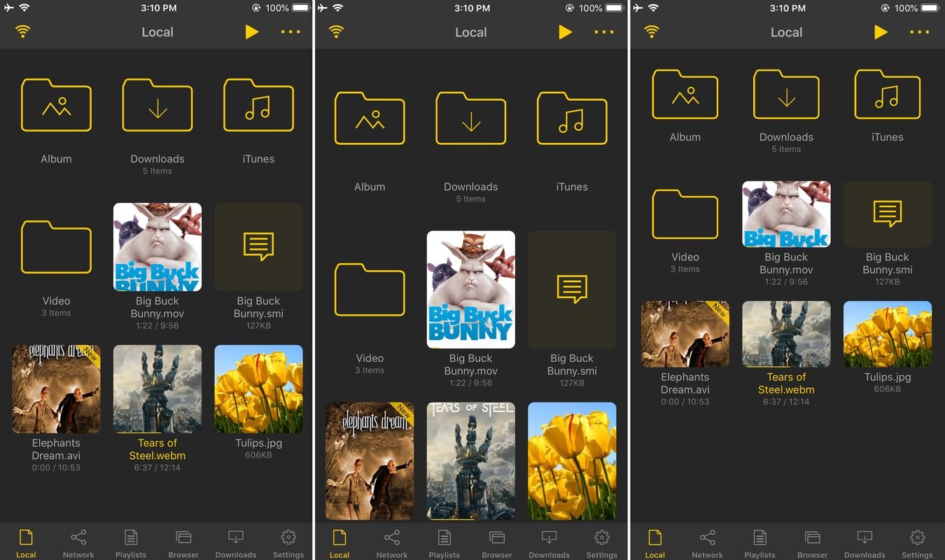Open Tears of Steel.webm thumbnail in left screen
Screen dimensions: 945x560
pos(157,389)
